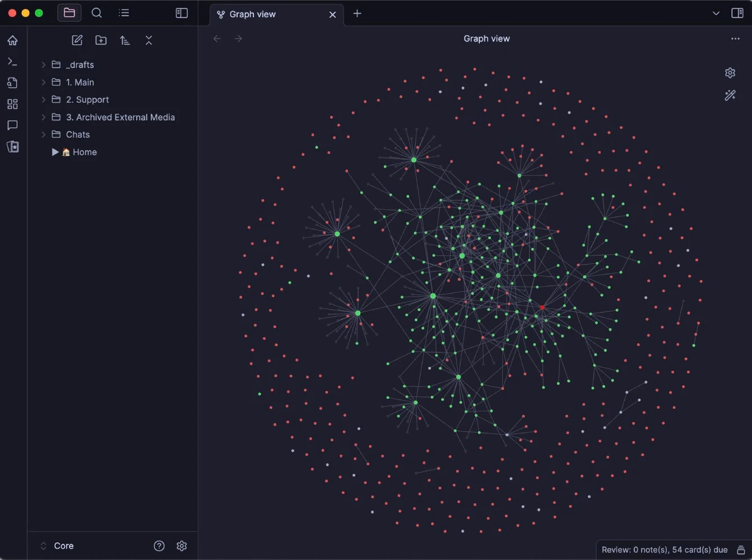Image resolution: width=752 pixels, height=560 pixels.
Task: Click the graph animate wand icon
Action: [x=730, y=96]
